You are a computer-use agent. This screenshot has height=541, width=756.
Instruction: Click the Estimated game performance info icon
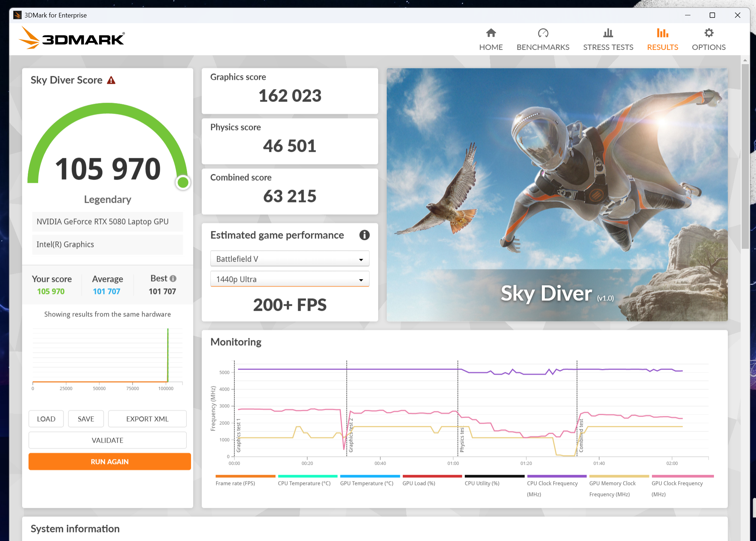[364, 235]
